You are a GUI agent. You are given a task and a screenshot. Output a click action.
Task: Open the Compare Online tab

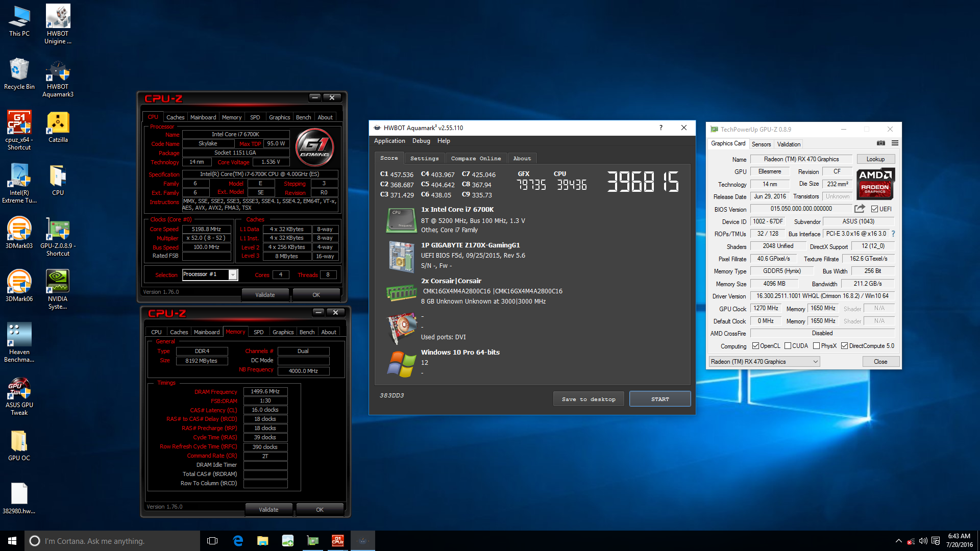pyautogui.click(x=476, y=159)
